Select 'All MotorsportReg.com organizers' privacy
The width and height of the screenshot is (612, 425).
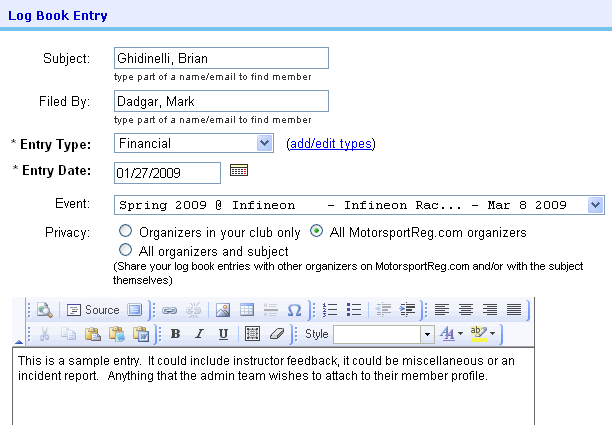(316, 231)
